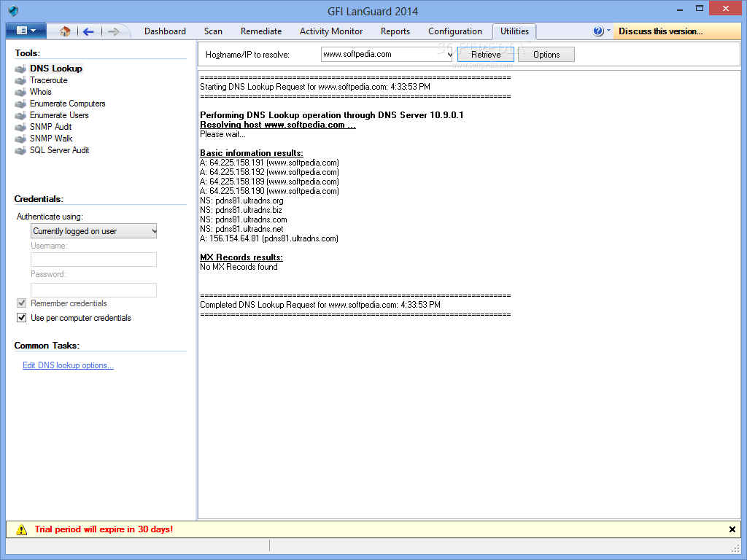
Task: Select the Utilities tab
Action: [x=514, y=31]
